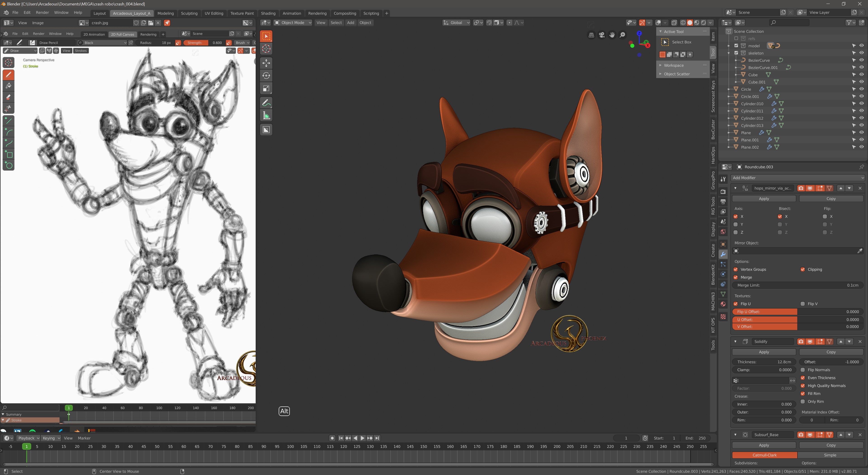868x475 pixels.
Task: Select the Move tool in 3D viewport
Action: (x=266, y=63)
